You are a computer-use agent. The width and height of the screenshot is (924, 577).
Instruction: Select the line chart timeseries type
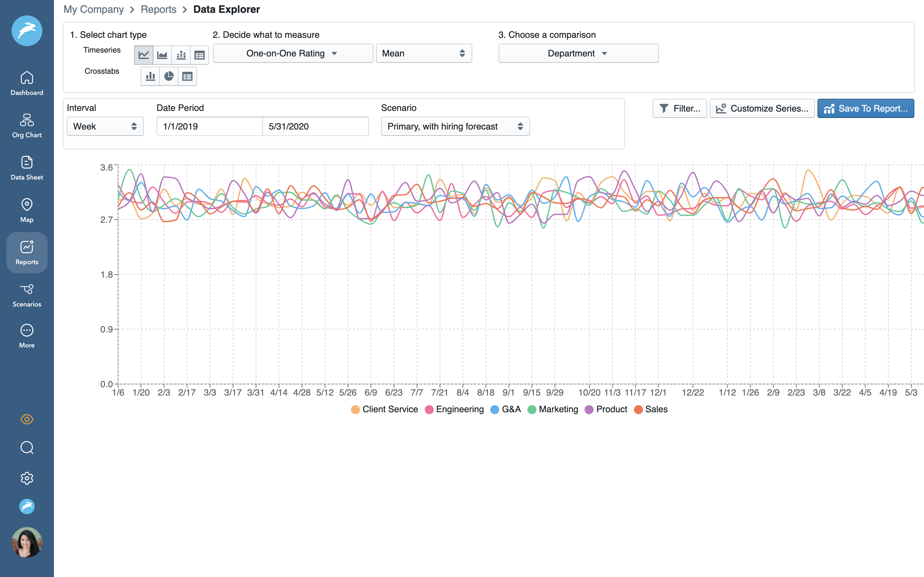click(x=144, y=54)
